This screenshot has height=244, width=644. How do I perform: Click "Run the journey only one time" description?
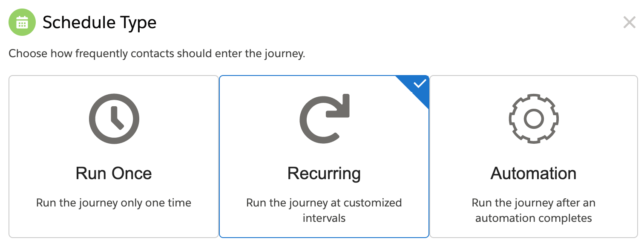[x=114, y=203]
